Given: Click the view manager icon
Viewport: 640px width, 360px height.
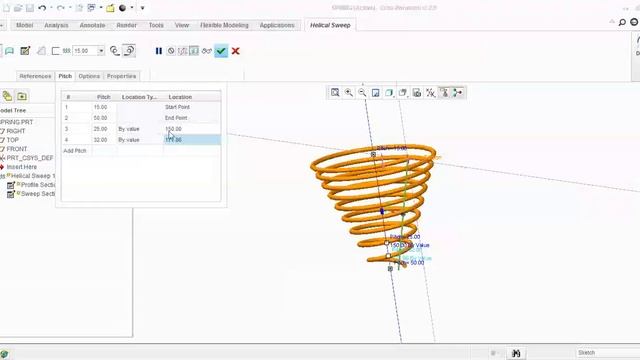Looking at the screenshot, I should (417, 93).
